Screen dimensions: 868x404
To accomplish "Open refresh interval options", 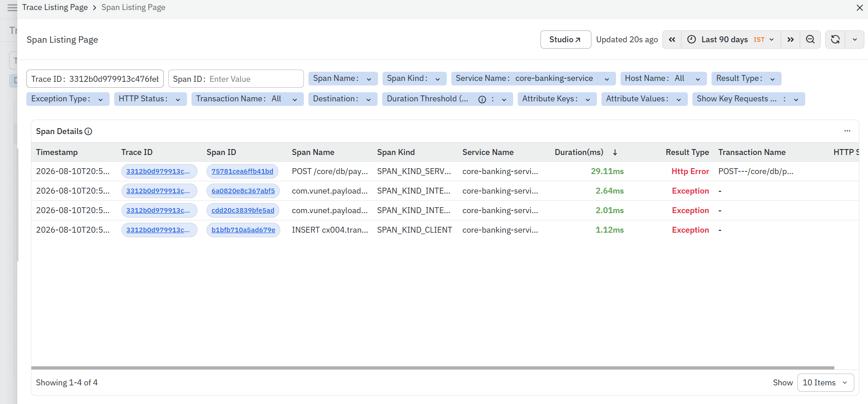I will pyautogui.click(x=855, y=40).
